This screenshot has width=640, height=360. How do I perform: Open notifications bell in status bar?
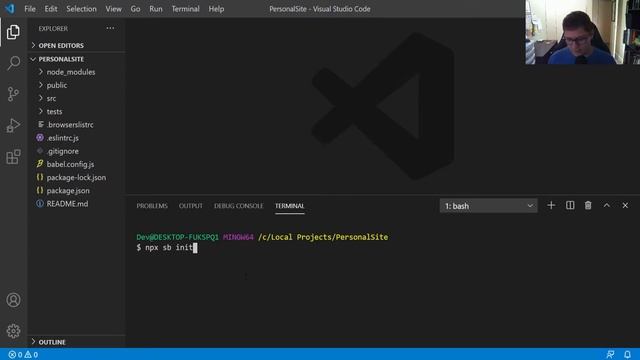coord(627,354)
